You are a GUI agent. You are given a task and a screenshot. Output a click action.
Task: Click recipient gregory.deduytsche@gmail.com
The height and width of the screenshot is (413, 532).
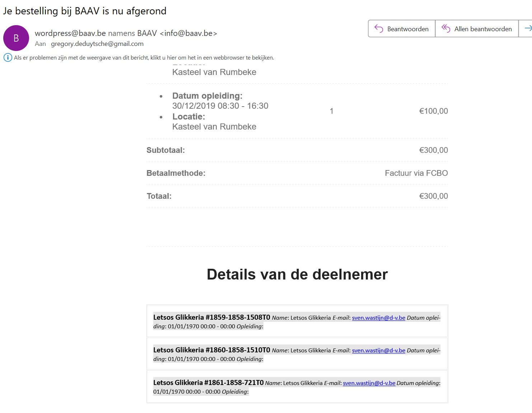point(97,44)
